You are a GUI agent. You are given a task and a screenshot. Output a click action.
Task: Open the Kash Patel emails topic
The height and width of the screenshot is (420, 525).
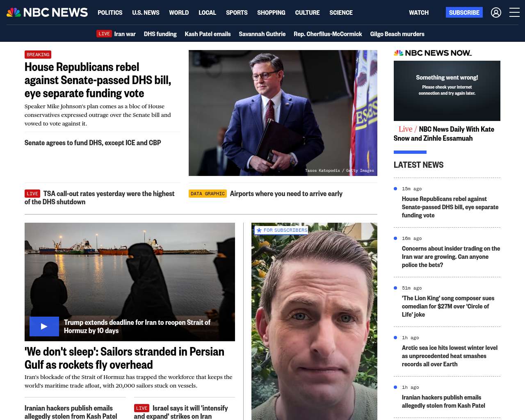click(208, 34)
